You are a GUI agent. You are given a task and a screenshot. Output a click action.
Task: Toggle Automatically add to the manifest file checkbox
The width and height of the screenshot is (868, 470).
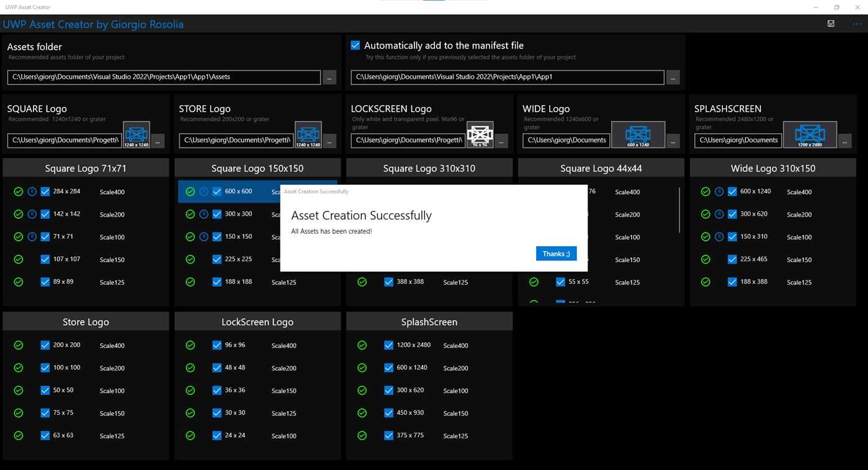pyautogui.click(x=356, y=45)
